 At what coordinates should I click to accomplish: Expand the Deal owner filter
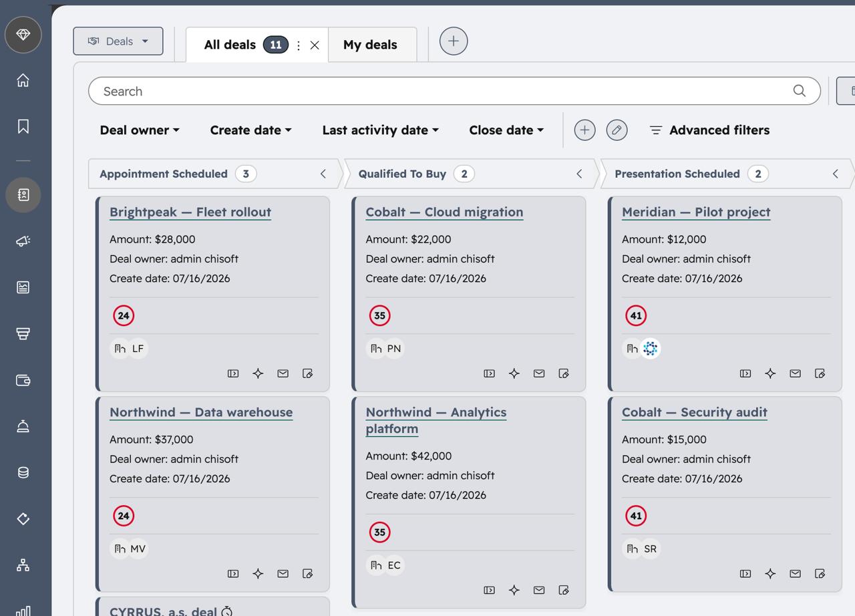point(140,130)
